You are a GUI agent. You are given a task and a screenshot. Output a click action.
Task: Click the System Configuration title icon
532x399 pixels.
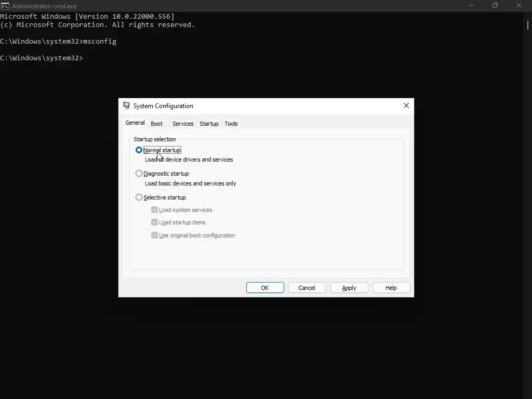pos(127,105)
